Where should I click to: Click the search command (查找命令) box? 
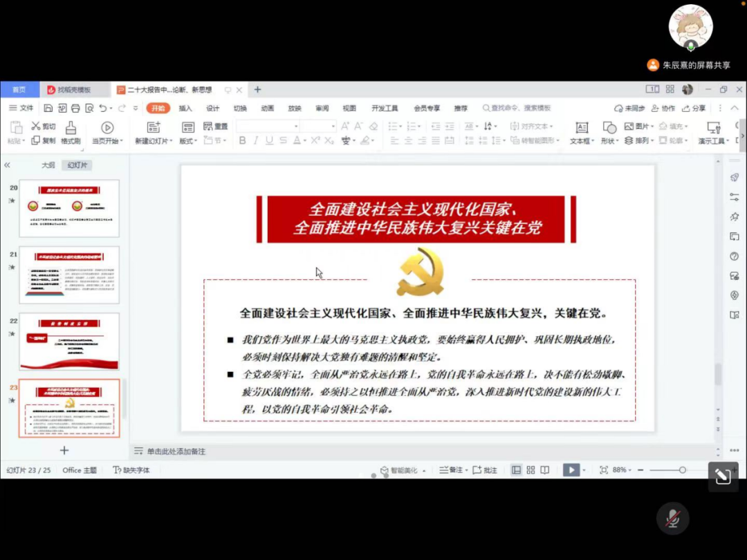point(517,108)
